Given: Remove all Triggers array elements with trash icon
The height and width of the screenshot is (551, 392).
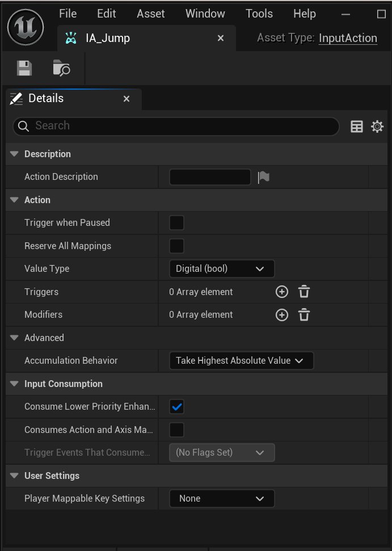Looking at the screenshot, I should 304,292.
